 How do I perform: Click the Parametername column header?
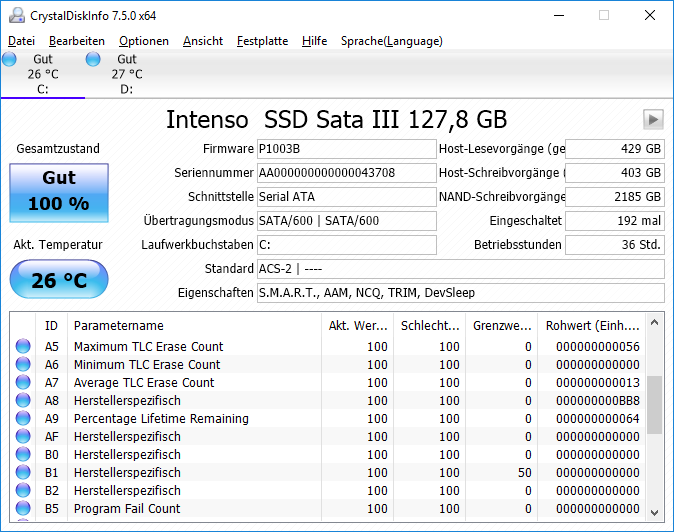pos(194,326)
